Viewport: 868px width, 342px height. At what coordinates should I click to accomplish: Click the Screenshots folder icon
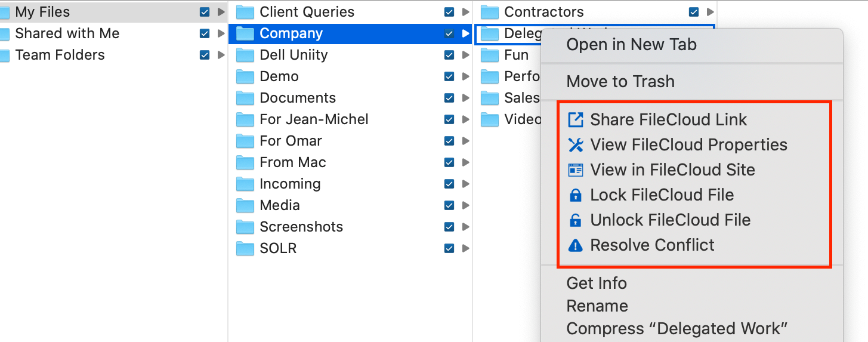pyautogui.click(x=245, y=227)
